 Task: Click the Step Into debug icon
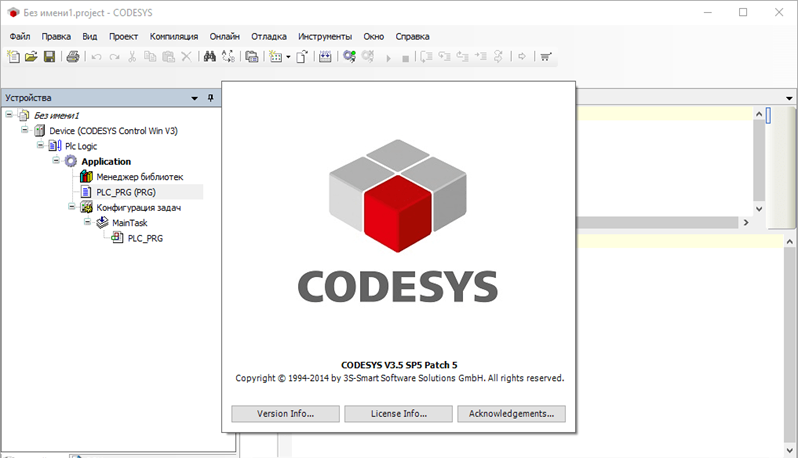tap(444, 56)
